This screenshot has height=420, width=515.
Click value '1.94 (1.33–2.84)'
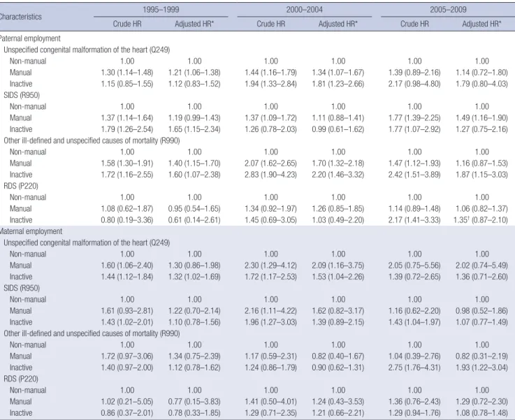click(x=270, y=84)
